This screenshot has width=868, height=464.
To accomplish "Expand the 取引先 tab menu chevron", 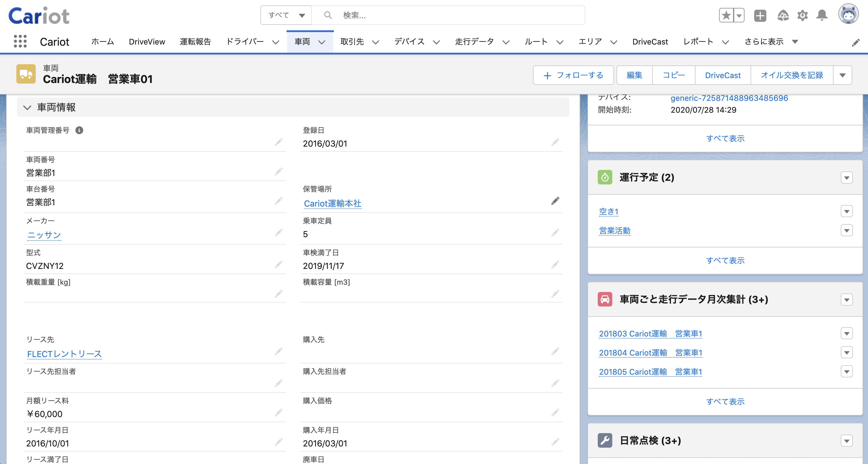I will pyautogui.click(x=376, y=42).
